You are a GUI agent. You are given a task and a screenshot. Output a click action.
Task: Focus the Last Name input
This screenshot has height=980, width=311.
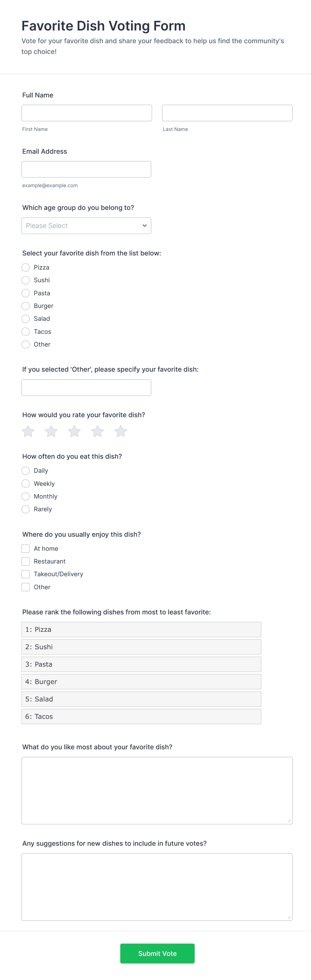click(x=227, y=113)
